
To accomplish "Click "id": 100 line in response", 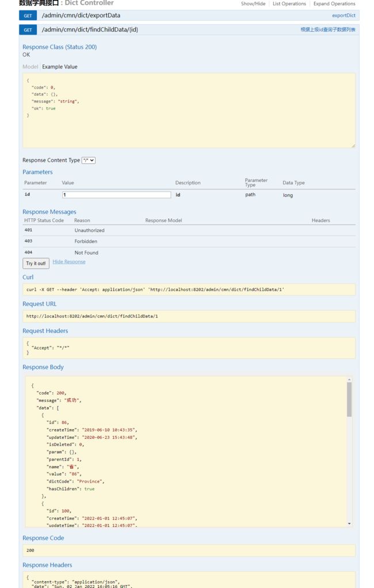I will coord(59,511).
